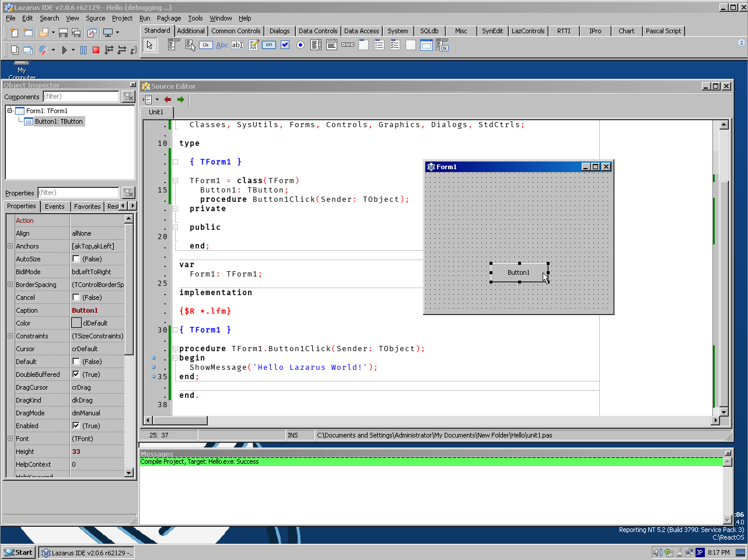Click the clDefault color swatch
This screenshot has height=560, width=748.
(76, 323)
